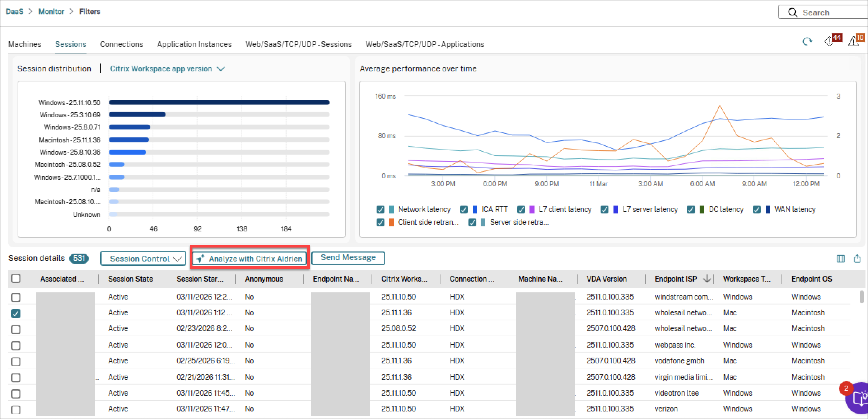Expand Citrix Workspace app version dropdown

tap(167, 69)
